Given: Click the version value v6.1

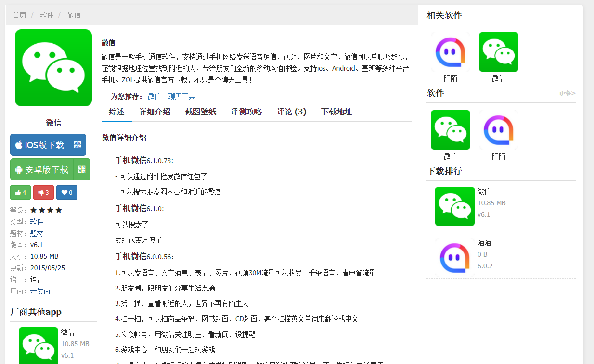Looking at the screenshot, I should click(x=37, y=245).
